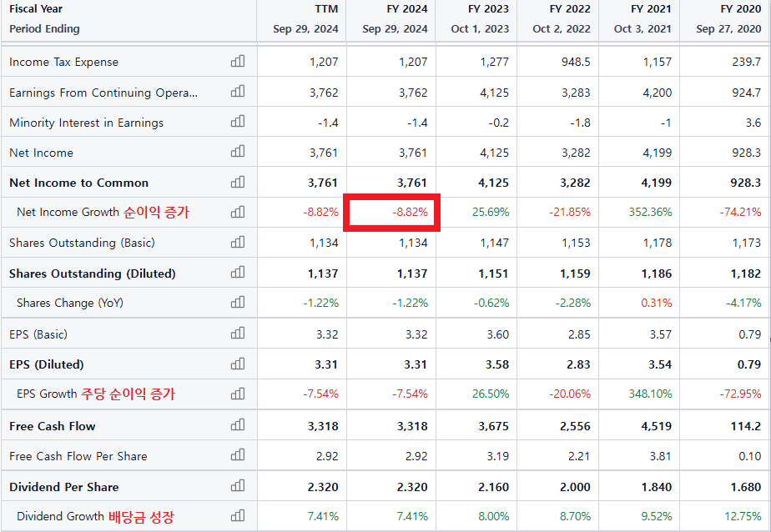
Task: Click the 3.6 Minority Interest value
Action: tap(753, 123)
